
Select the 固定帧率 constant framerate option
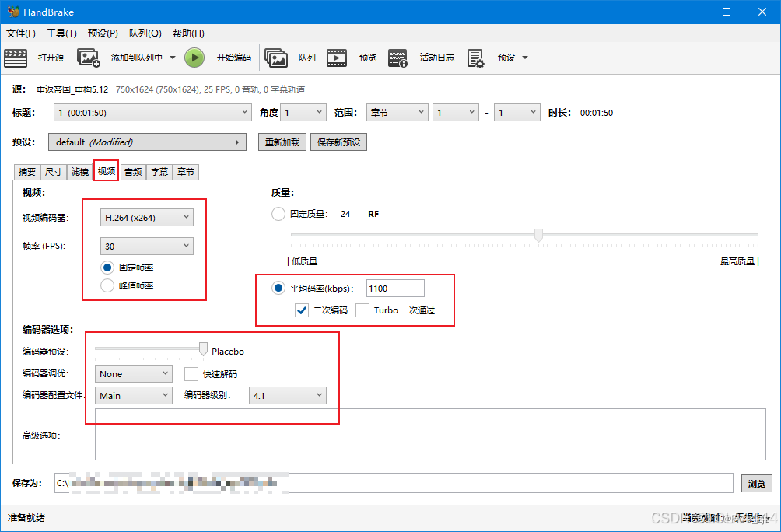pos(107,268)
